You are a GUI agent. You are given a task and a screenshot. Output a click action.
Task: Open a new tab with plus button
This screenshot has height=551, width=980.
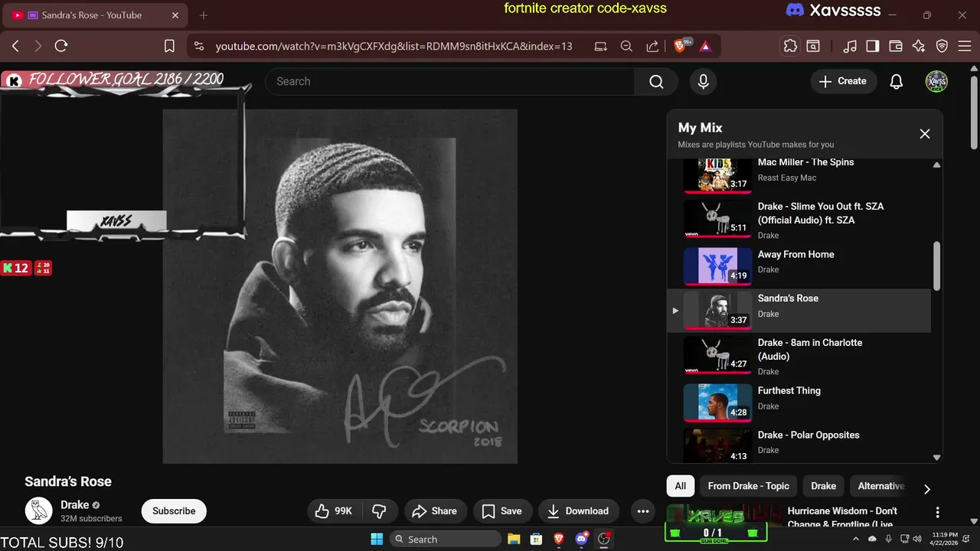pos(204,15)
